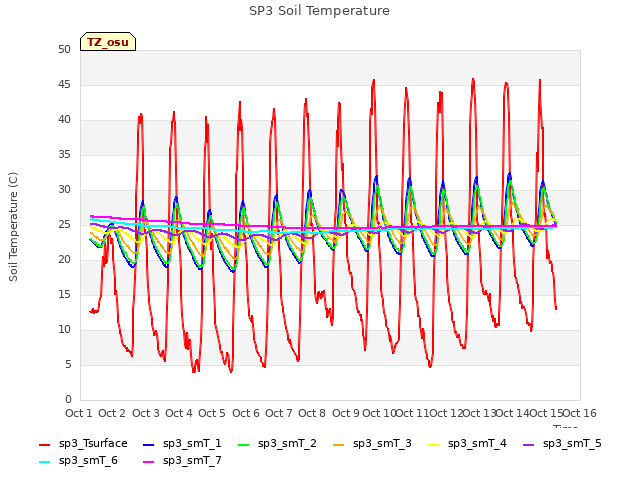Image resolution: width=640 pixels, height=480 pixels.
Task: Click the Oct 2 x-axis tick label
Action: 112,413
